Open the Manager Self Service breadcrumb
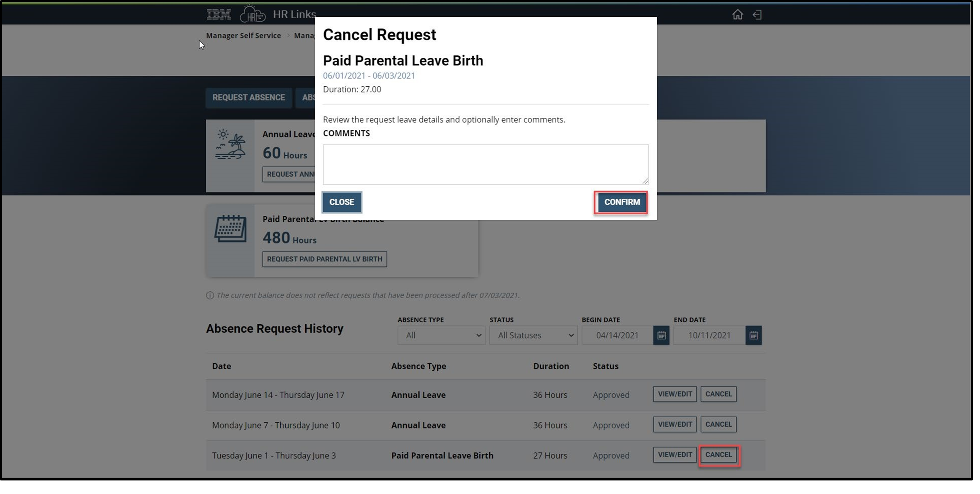Screen dimensions: 980x494 [x=243, y=35]
